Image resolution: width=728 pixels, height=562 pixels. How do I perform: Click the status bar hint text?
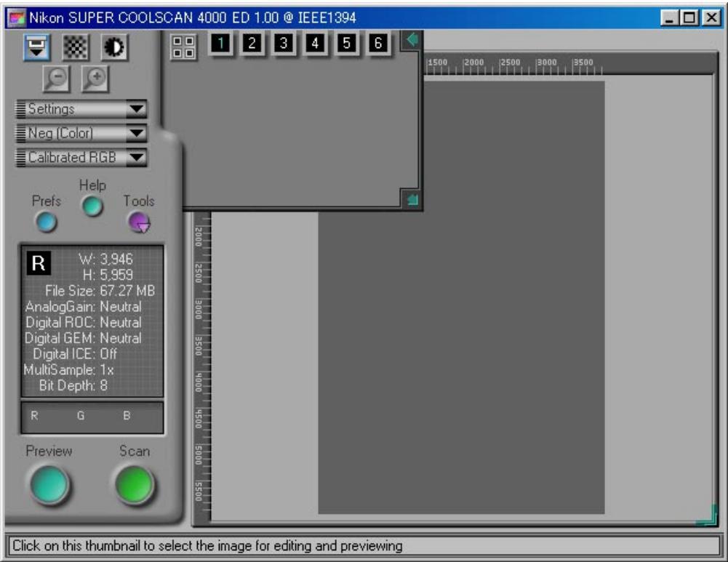pyautogui.click(x=207, y=546)
